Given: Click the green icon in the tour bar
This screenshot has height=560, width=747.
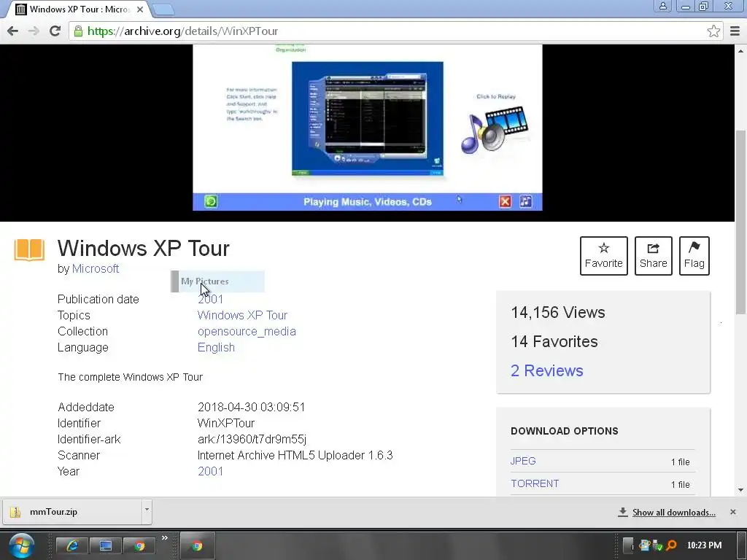Looking at the screenshot, I should [x=211, y=201].
